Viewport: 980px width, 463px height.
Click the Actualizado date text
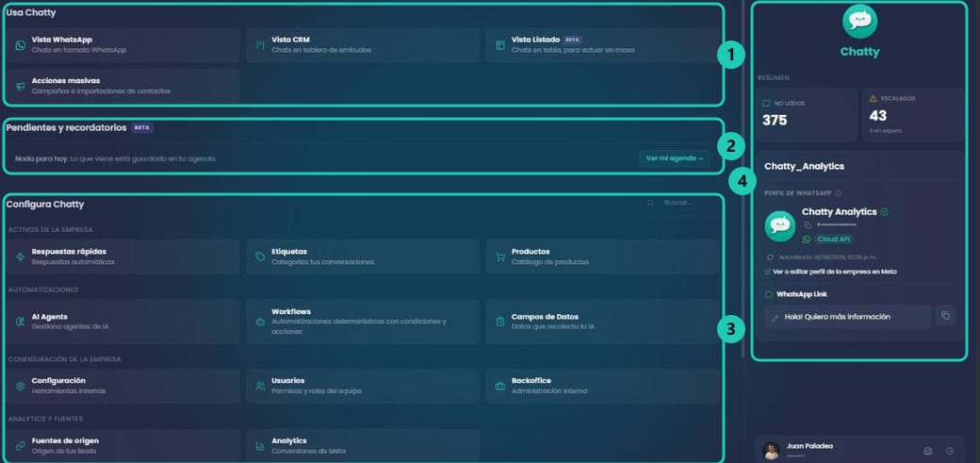[x=828, y=257]
